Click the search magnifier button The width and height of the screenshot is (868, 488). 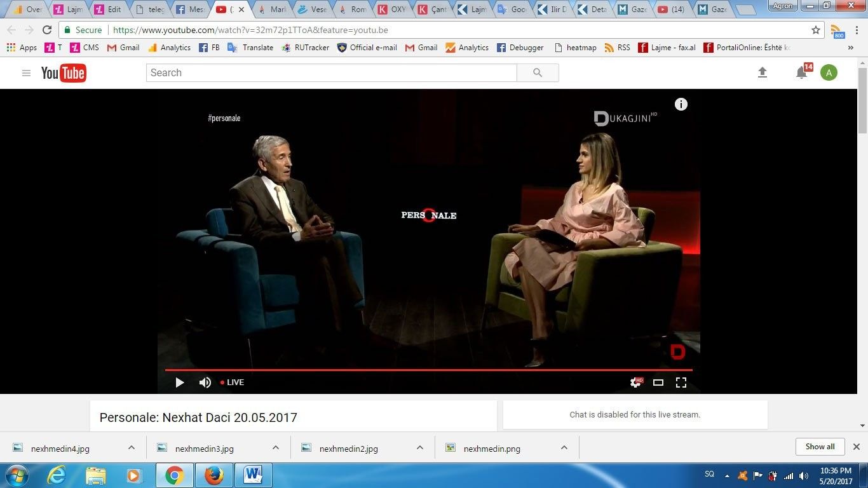538,73
